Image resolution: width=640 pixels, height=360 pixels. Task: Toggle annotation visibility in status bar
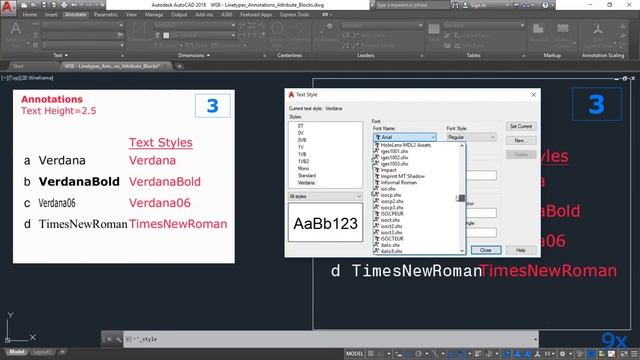[518, 353]
